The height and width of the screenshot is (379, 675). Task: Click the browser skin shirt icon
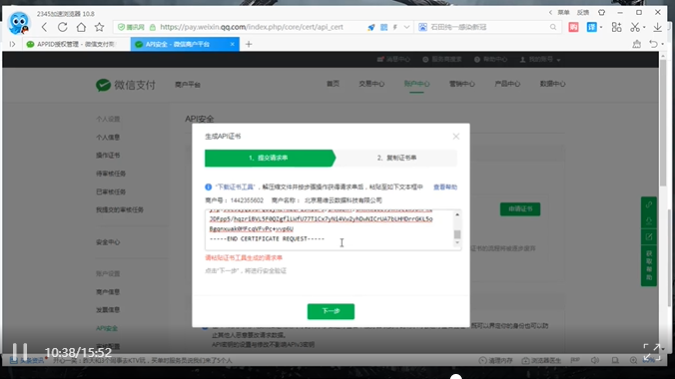(x=602, y=12)
